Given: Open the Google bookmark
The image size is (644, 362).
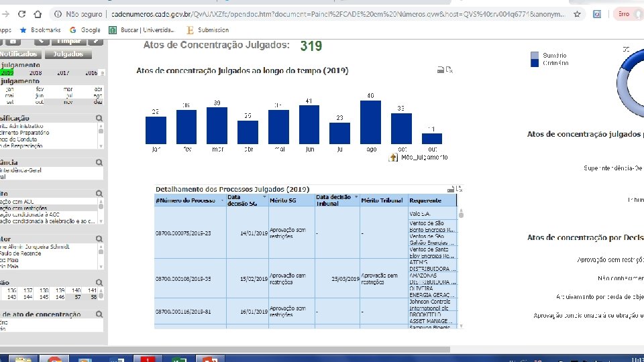Looking at the screenshot, I should (x=85, y=30).
